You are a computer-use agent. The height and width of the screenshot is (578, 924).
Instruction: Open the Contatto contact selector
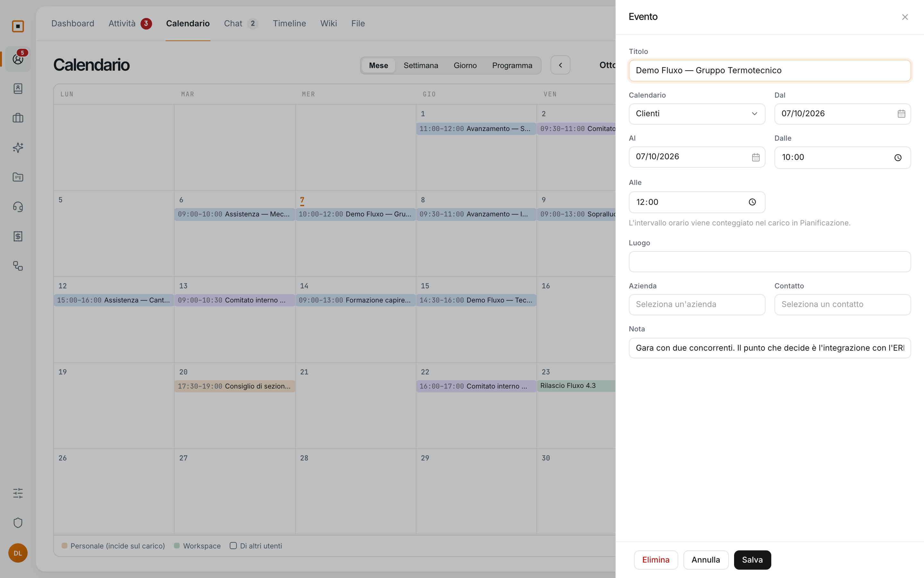tap(842, 305)
